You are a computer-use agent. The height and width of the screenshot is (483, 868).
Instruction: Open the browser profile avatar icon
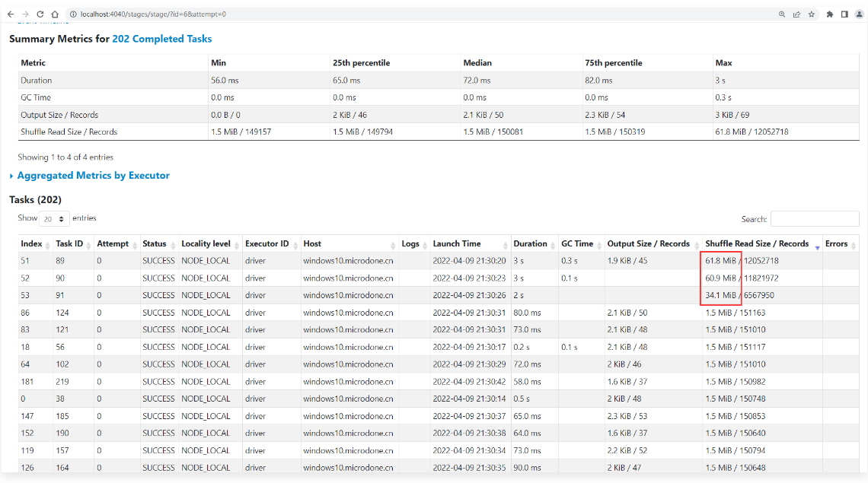(859, 14)
